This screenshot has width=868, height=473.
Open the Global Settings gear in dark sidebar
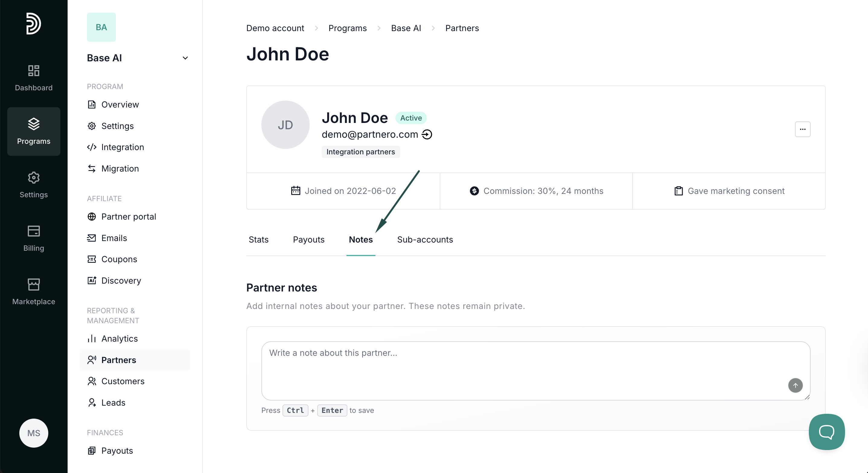point(34,185)
